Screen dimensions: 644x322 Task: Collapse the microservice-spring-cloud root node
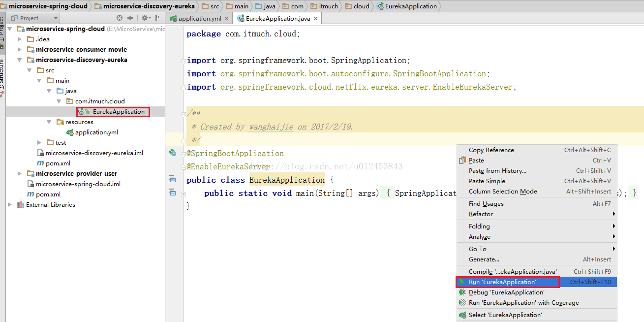click(x=10, y=29)
